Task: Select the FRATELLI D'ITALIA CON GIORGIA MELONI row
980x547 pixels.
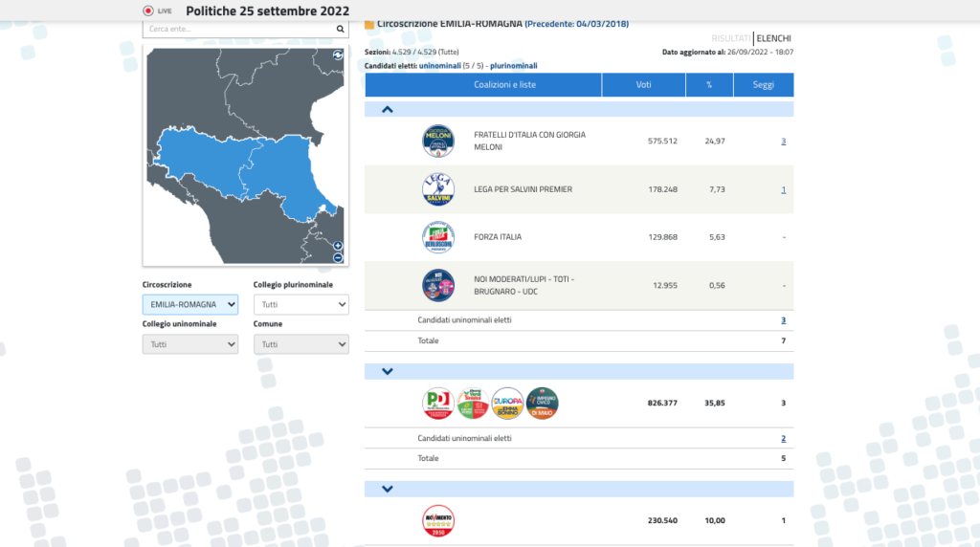Action: 579,142
